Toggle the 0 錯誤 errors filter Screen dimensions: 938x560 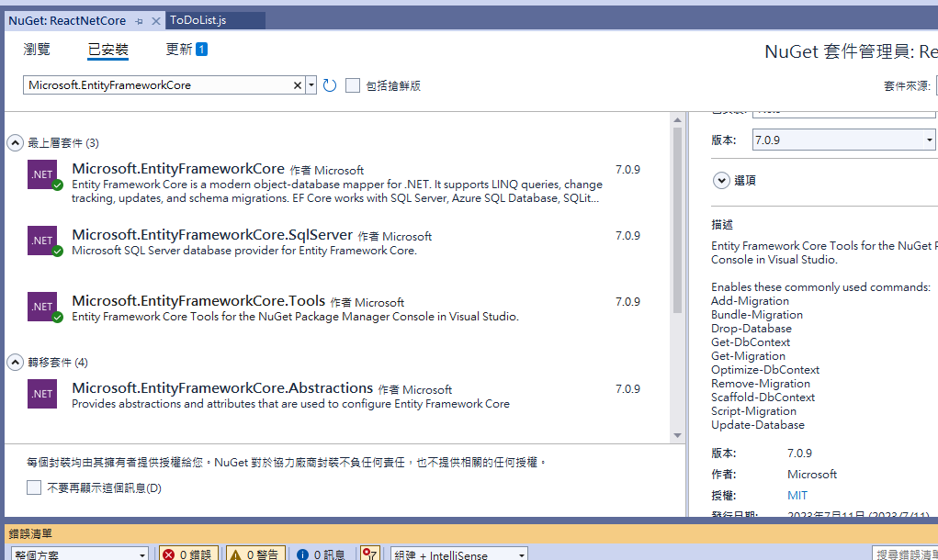point(187,554)
